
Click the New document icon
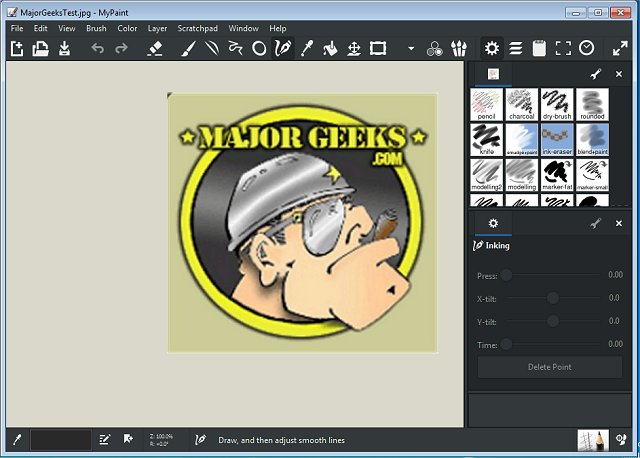pyautogui.click(x=16, y=48)
